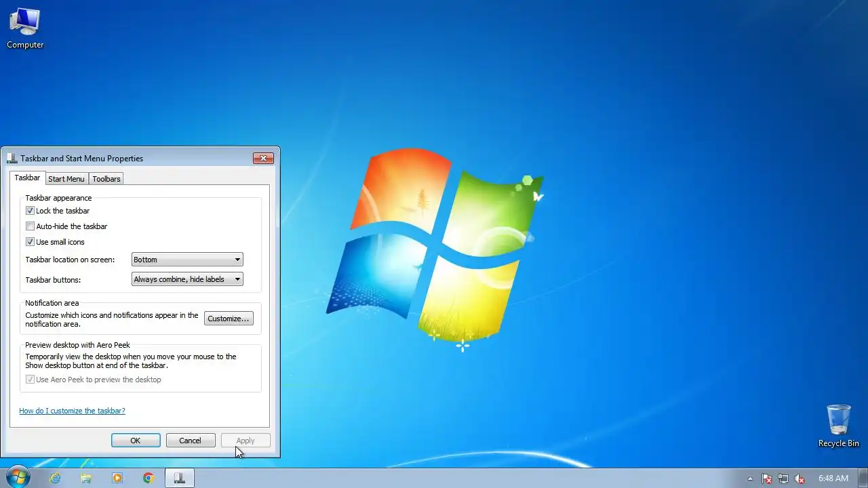
Task: Launch Internet Explorer from the taskbar
Action: pyautogui.click(x=55, y=478)
